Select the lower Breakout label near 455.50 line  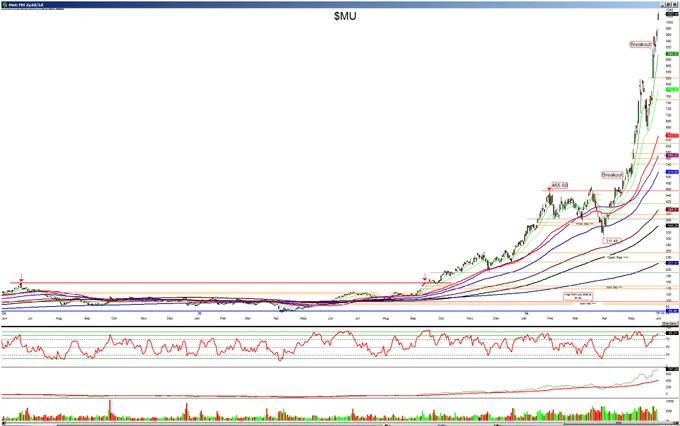point(612,175)
